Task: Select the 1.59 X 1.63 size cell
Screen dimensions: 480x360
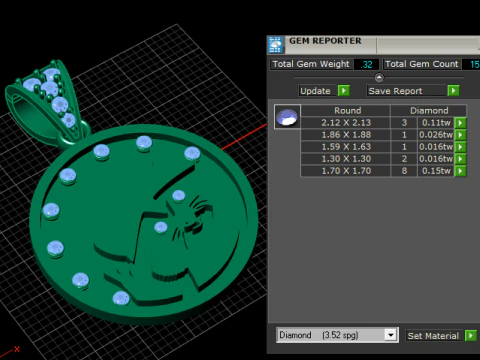Action: click(x=346, y=147)
